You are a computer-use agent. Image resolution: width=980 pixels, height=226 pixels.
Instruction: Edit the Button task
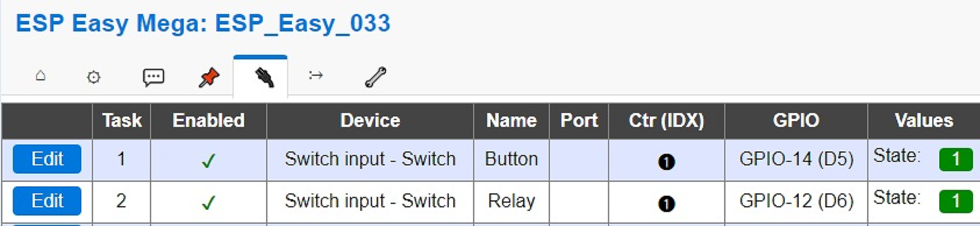point(47,159)
